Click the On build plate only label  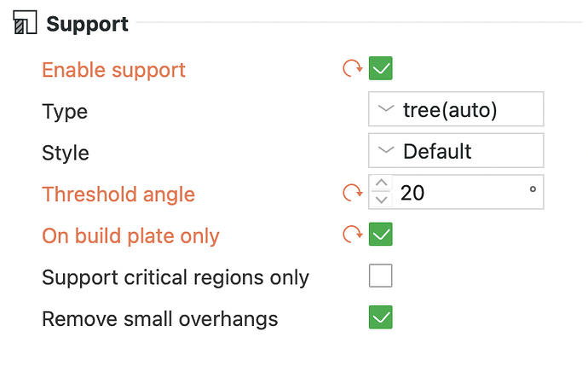[x=130, y=236]
